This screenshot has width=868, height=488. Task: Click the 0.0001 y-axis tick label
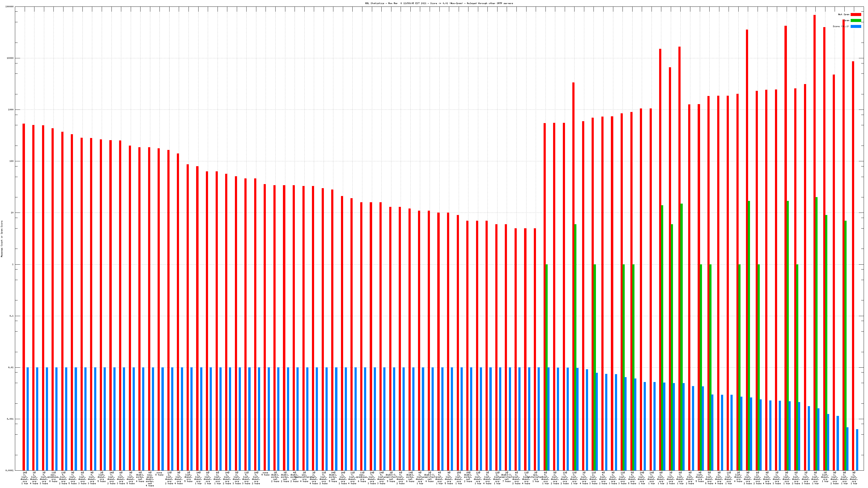(x=10, y=470)
